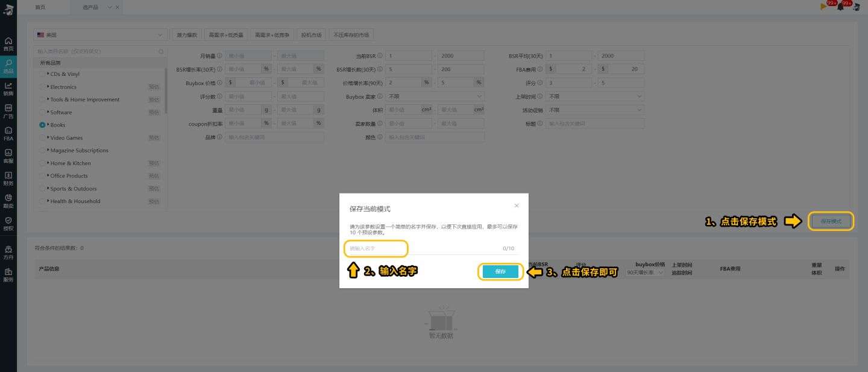
Task: Click 预估 next to Electronics
Action: [x=154, y=87]
